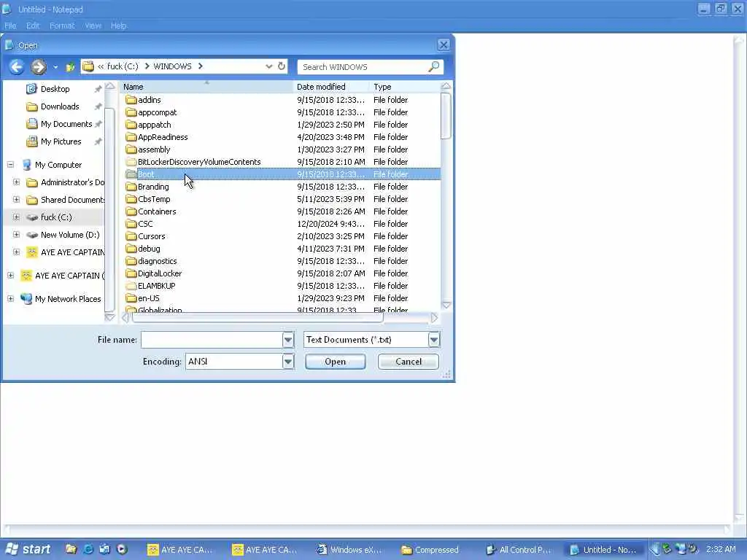Image resolution: width=747 pixels, height=560 pixels.
Task: Open Notepad Edit menu
Action: [x=33, y=26]
